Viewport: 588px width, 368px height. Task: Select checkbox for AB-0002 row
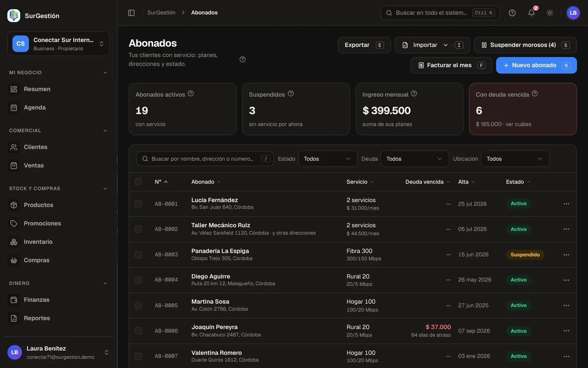(x=138, y=229)
